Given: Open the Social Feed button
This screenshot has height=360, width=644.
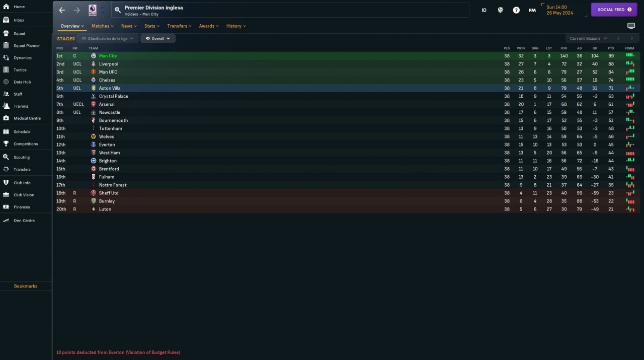Looking at the screenshot, I should pyautogui.click(x=614, y=10).
